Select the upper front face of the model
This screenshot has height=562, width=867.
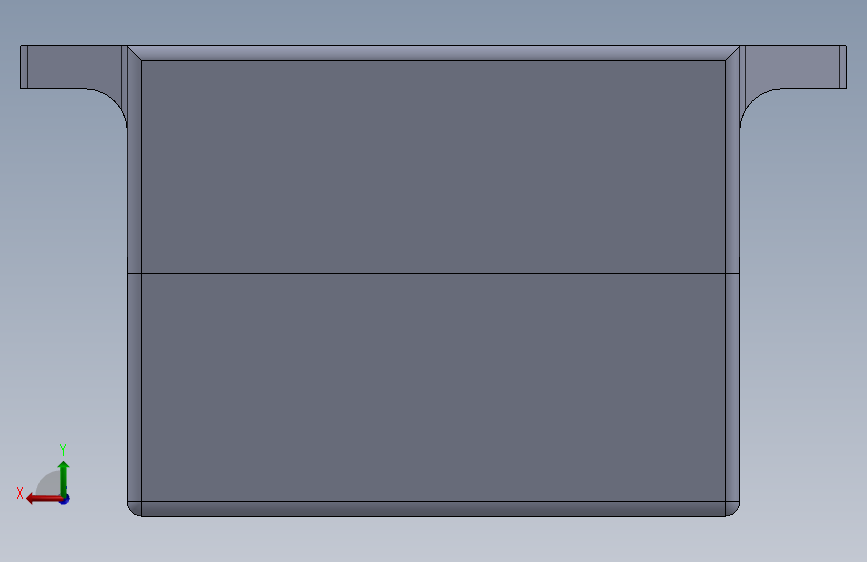(433, 166)
